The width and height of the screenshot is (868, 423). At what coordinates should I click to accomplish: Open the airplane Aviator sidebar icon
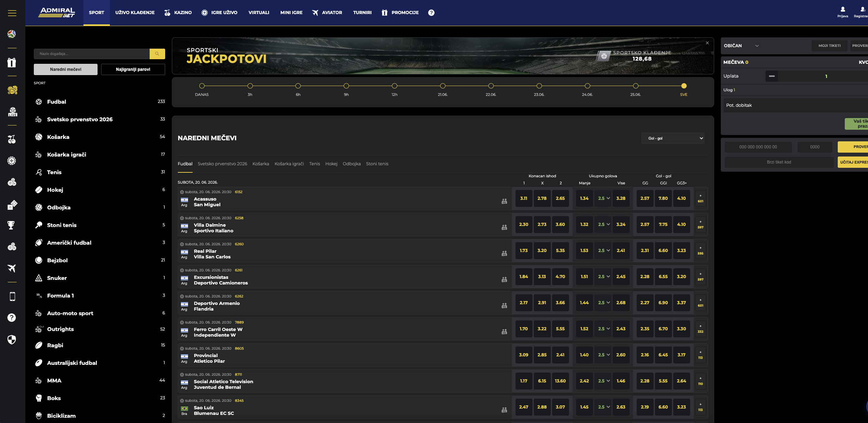pyautogui.click(x=12, y=268)
